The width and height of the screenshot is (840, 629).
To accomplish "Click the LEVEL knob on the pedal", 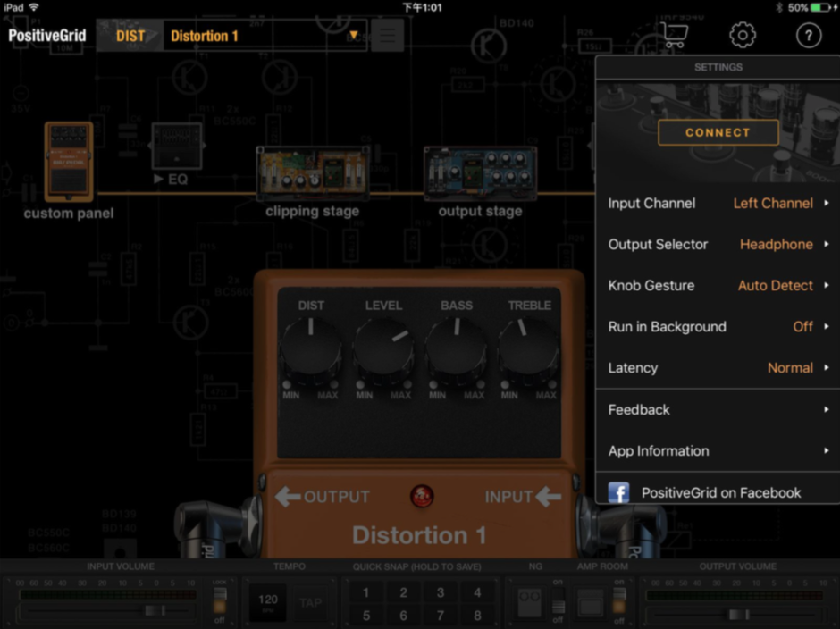I will [383, 350].
